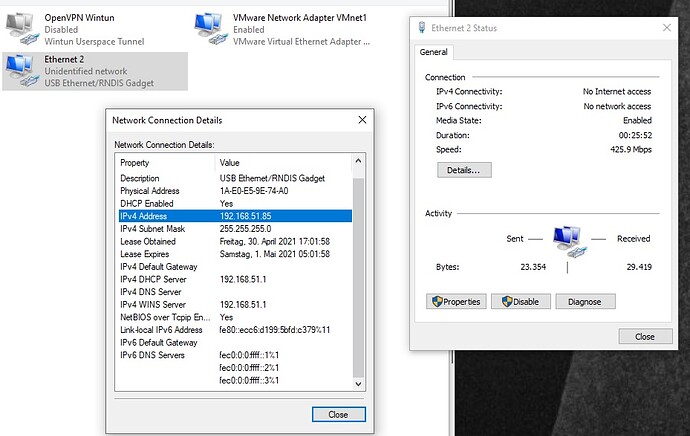
Task: Click the 192.168.51.85 value
Action: coord(246,216)
